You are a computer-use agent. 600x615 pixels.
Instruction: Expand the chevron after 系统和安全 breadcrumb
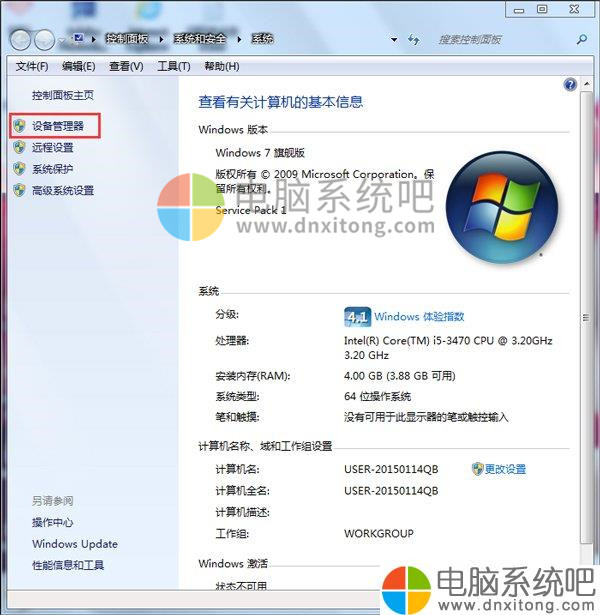point(239,39)
